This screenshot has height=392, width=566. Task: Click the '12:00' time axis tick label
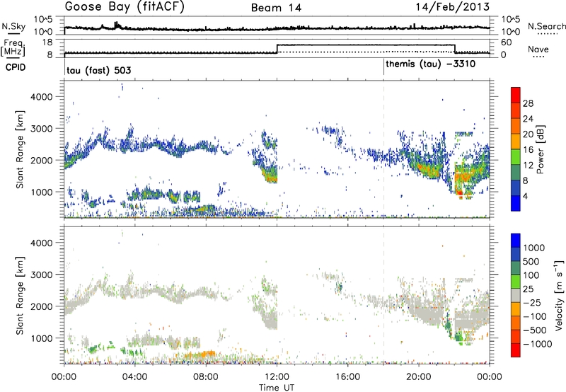[x=277, y=377]
